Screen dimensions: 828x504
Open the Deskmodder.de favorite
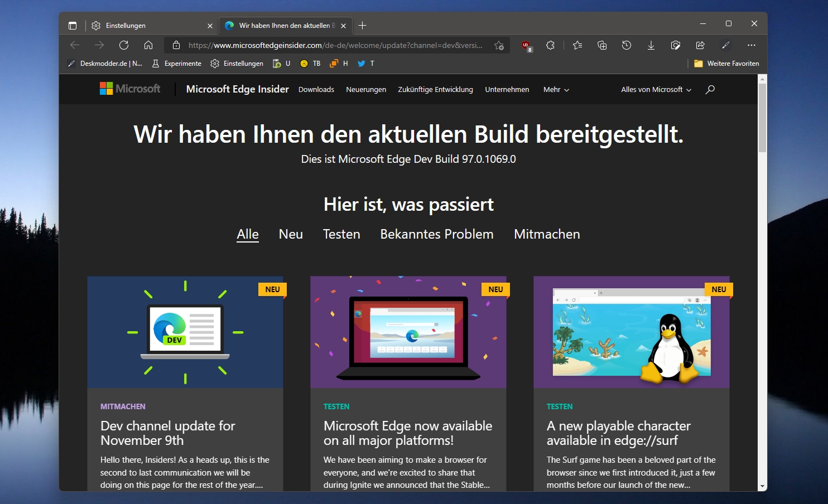pyautogui.click(x=105, y=64)
